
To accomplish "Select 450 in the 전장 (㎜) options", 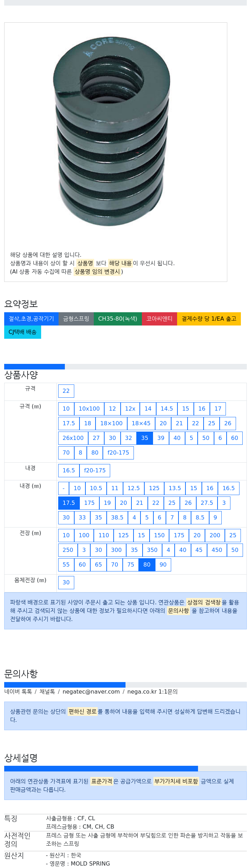I will (217, 550).
